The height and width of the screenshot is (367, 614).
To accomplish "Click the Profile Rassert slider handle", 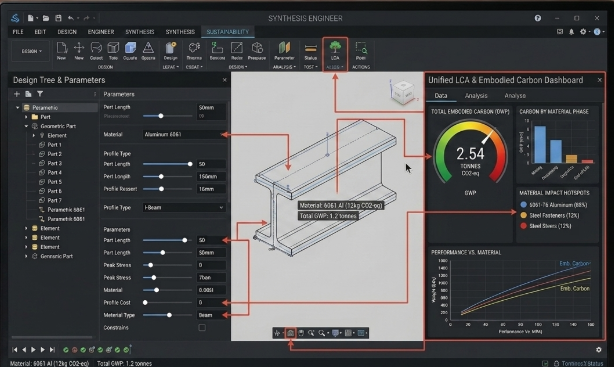I will pyautogui.click(x=161, y=189).
